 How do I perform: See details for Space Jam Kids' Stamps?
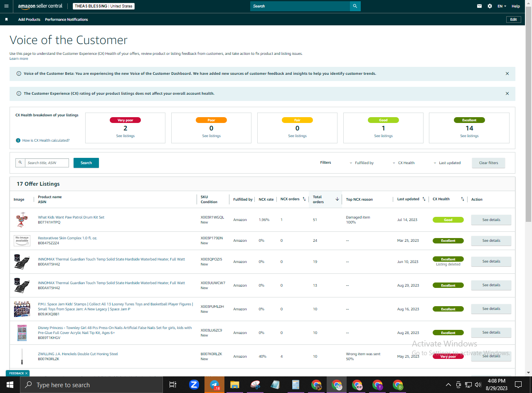pyautogui.click(x=491, y=309)
